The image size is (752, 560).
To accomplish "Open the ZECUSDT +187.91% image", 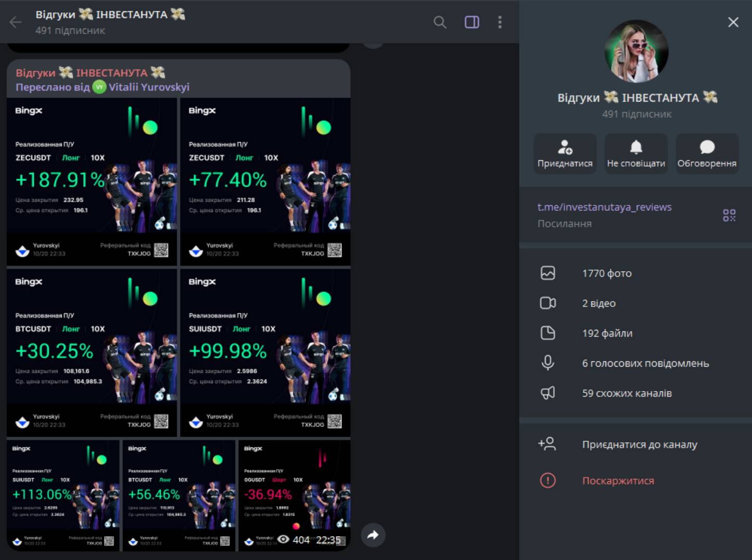I will [92, 181].
